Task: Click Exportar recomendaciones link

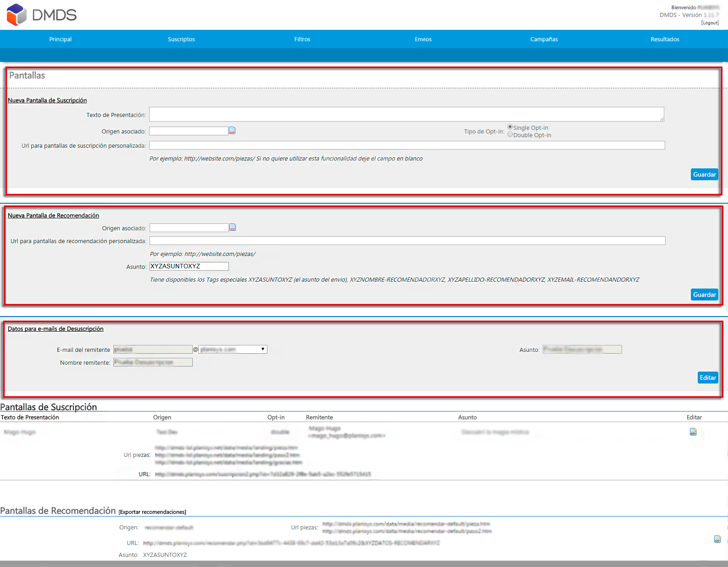Action: [x=152, y=512]
